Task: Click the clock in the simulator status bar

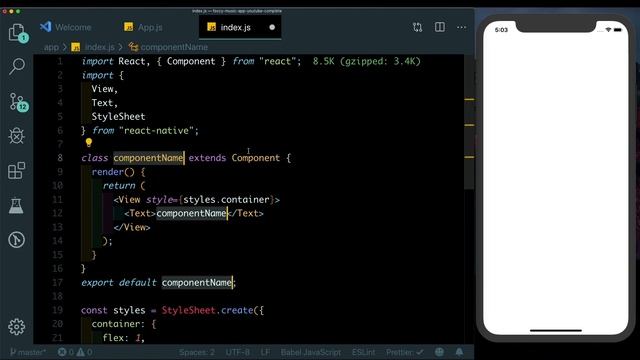Action: coord(501,30)
